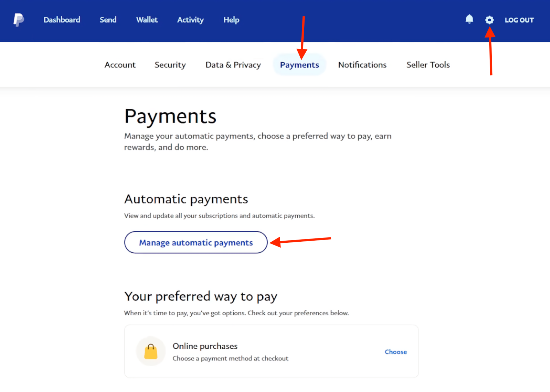Switch to the Account tab
The height and width of the screenshot is (392, 550).
pos(120,65)
